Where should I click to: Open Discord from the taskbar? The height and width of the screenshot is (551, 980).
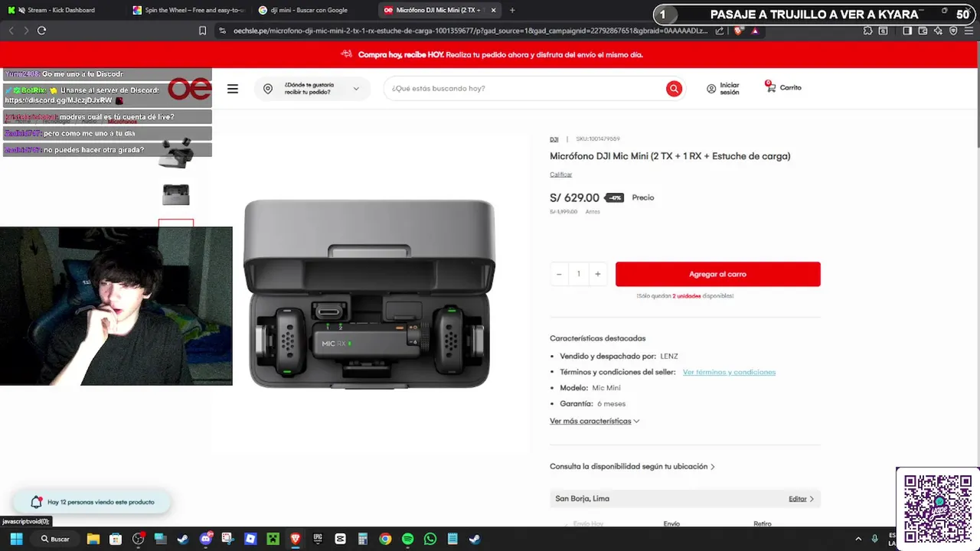(x=205, y=539)
